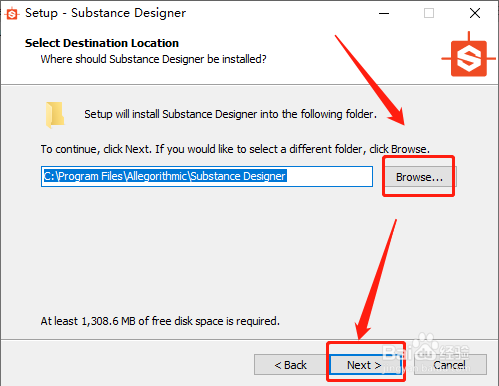Click the installation path text field
The width and height of the screenshot is (499, 386).
click(x=207, y=176)
